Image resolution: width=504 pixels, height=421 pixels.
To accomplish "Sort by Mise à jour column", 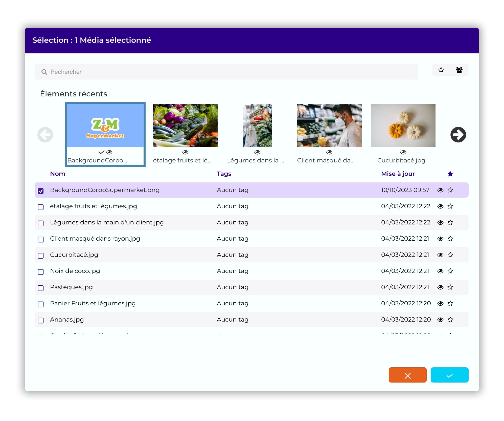I will pos(398,174).
